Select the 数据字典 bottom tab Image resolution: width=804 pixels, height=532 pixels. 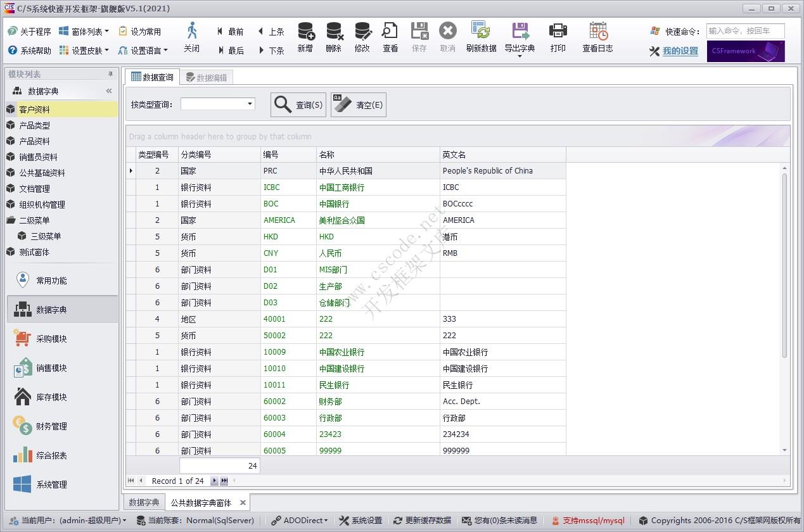[x=144, y=502]
